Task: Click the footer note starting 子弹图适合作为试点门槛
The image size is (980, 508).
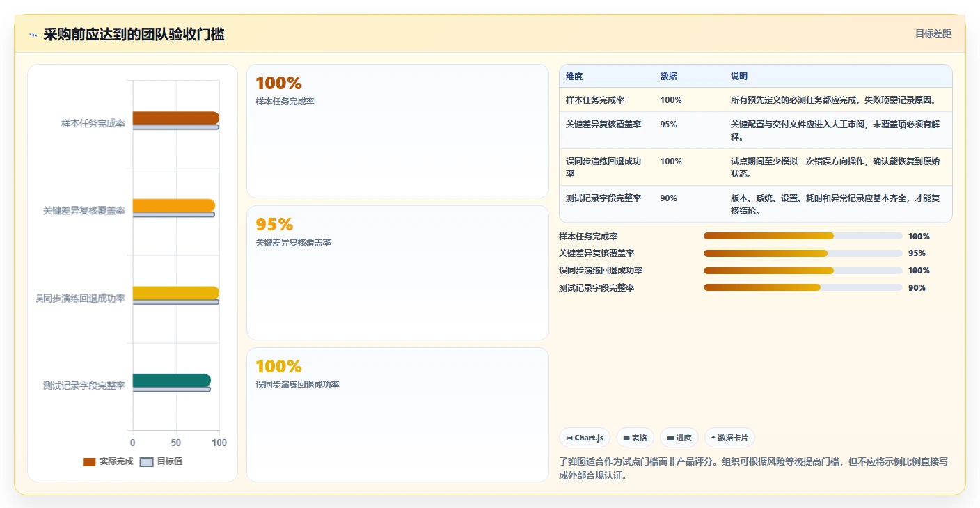Action: point(753,469)
